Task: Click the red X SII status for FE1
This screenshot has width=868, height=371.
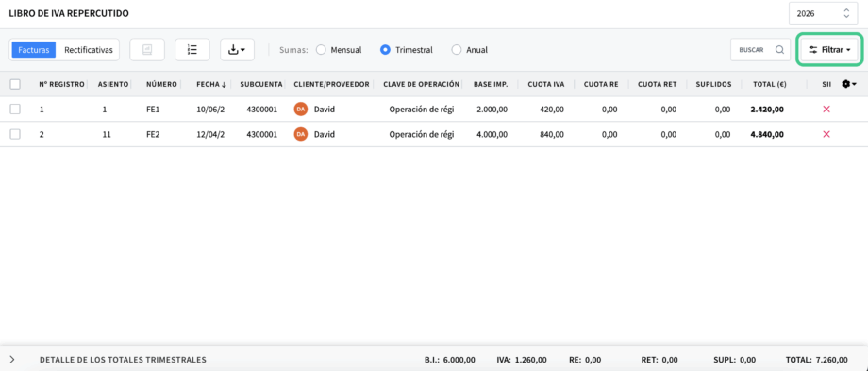Action: coord(826,110)
